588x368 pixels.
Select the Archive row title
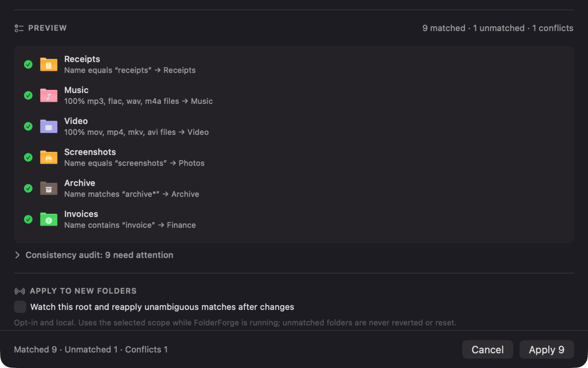click(80, 183)
